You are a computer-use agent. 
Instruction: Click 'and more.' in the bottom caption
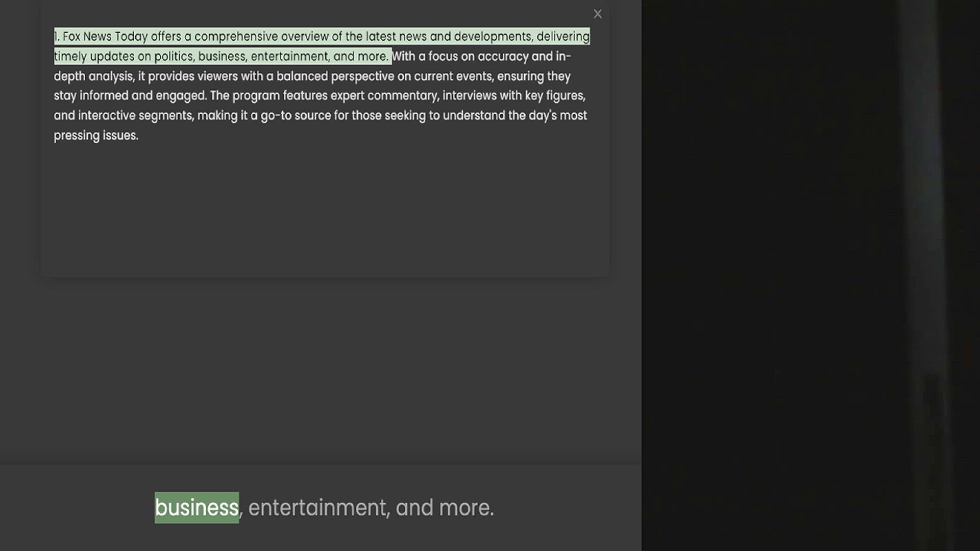(445, 508)
